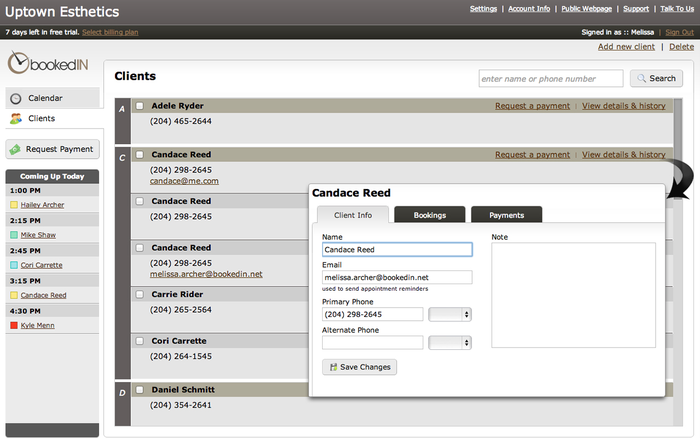The height and width of the screenshot is (438, 700).
Task: Click red marker beside Kyle Menn
Action: (x=13, y=326)
